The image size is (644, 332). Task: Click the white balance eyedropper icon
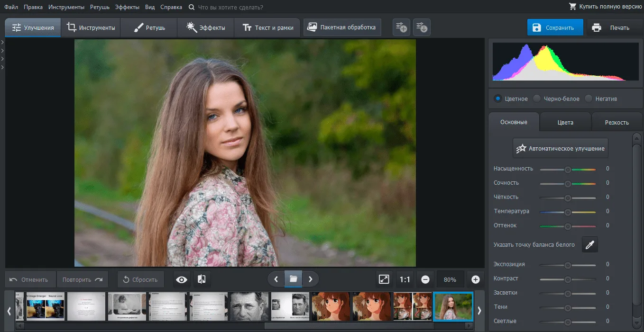[589, 244]
